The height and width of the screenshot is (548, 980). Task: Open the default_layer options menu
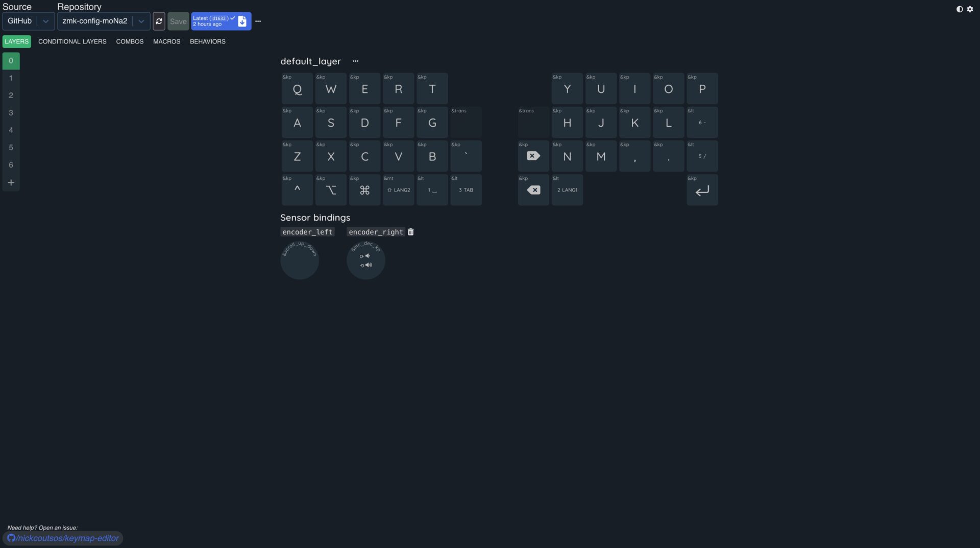(x=355, y=61)
